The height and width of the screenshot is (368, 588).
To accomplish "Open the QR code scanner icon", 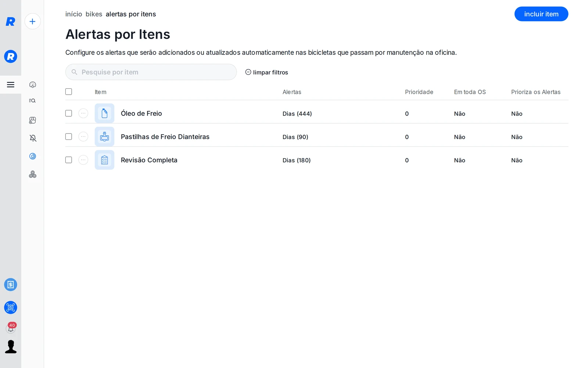I will pyautogui.click(x=11, y=307).
